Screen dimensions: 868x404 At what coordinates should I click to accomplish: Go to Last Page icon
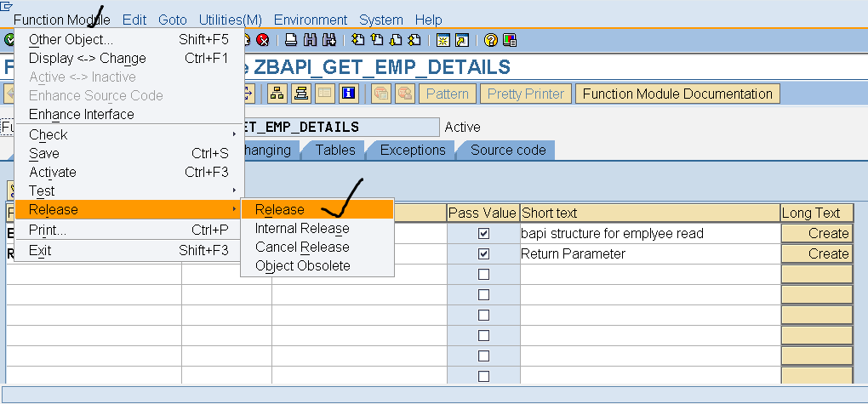(414, 40)
